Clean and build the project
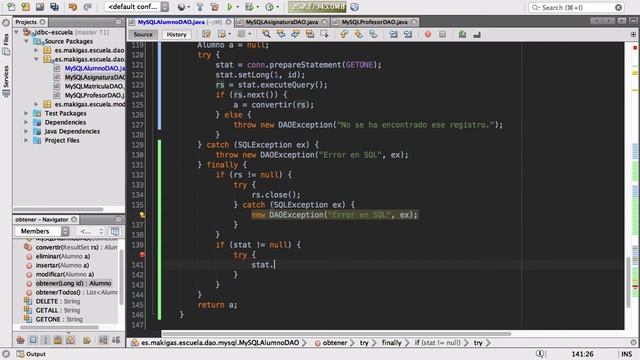 (x=214, y=7)
